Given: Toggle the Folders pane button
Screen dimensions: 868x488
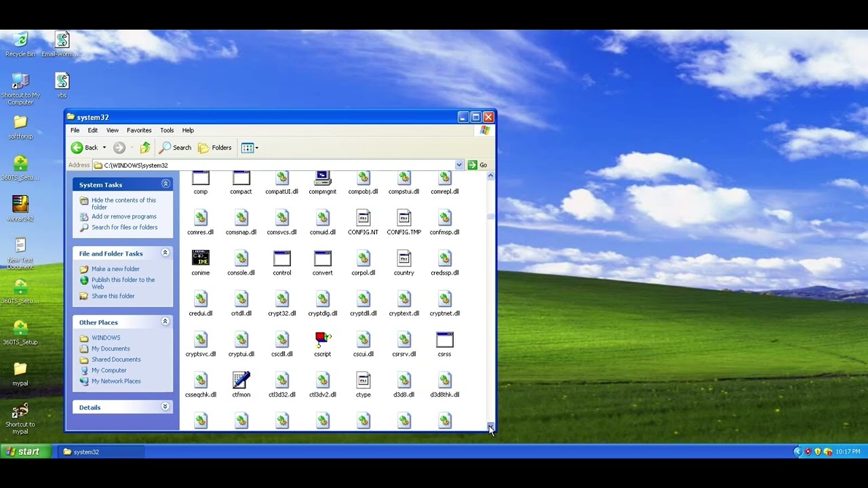Looking at the screenshot, I should tap(215, 148).
